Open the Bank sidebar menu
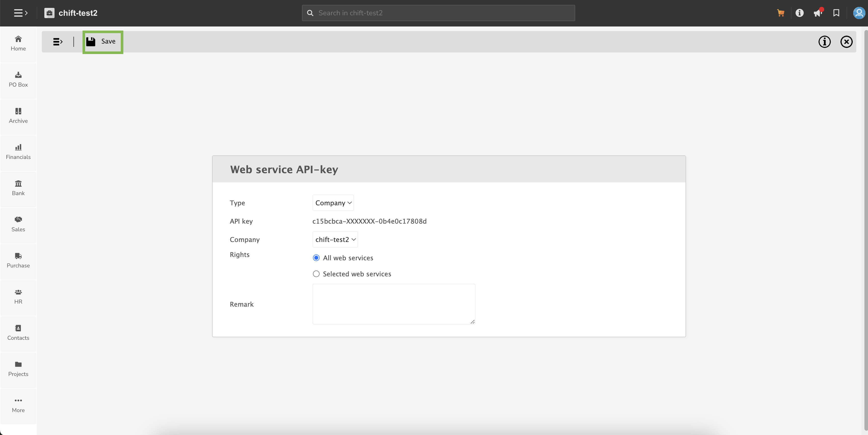Viewport: 868px width, 435px height. 18,188
